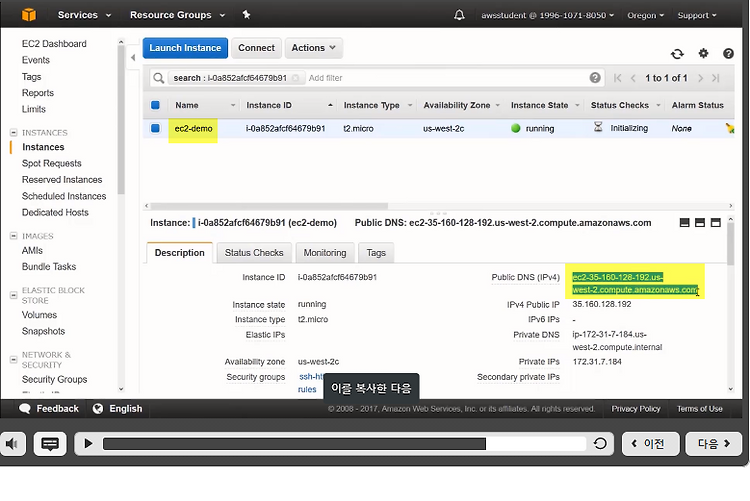
Task: Switch to the Description tab
Action: tap(179, 253)
